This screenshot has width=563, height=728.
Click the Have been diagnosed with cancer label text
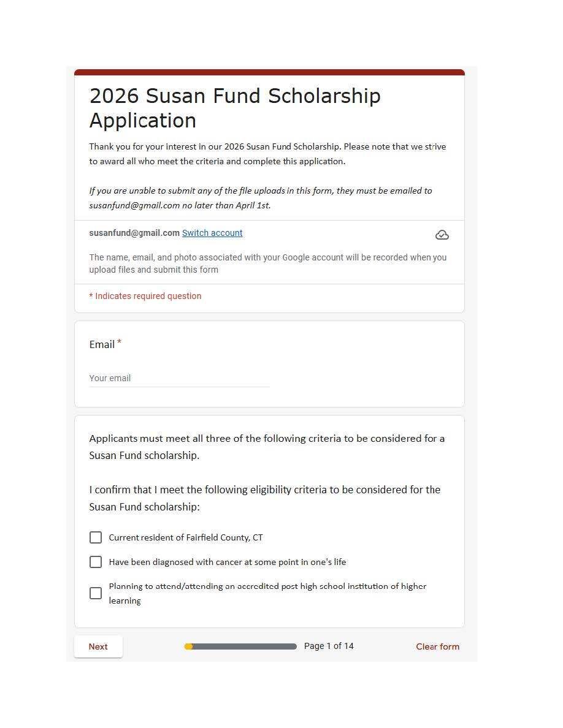click(x=227, y=562)
